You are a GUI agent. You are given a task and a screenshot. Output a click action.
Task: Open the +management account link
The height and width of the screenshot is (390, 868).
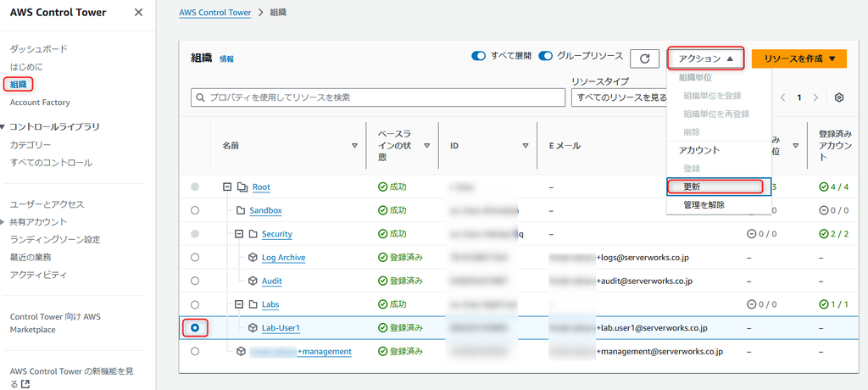[325, 351]
